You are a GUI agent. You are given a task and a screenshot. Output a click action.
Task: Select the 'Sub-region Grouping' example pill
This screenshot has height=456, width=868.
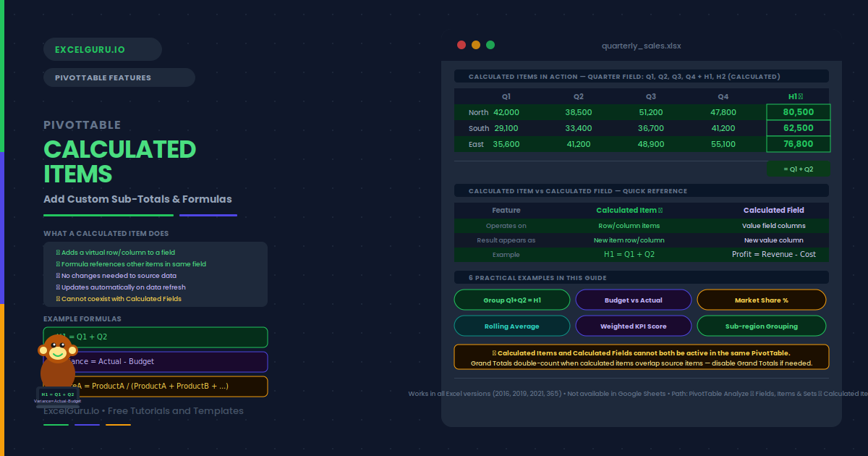[x=762, y=326]
